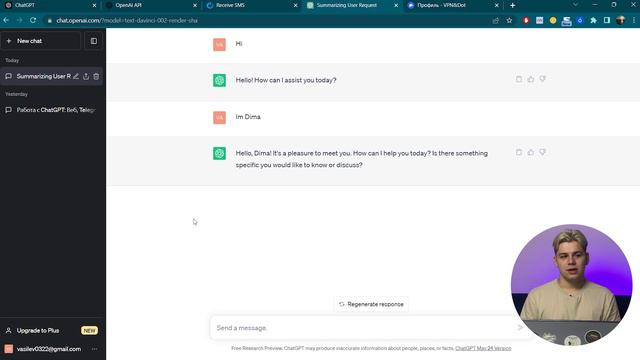
Task: Click the blue extension icon beside the puzzle
Action: 580,20
